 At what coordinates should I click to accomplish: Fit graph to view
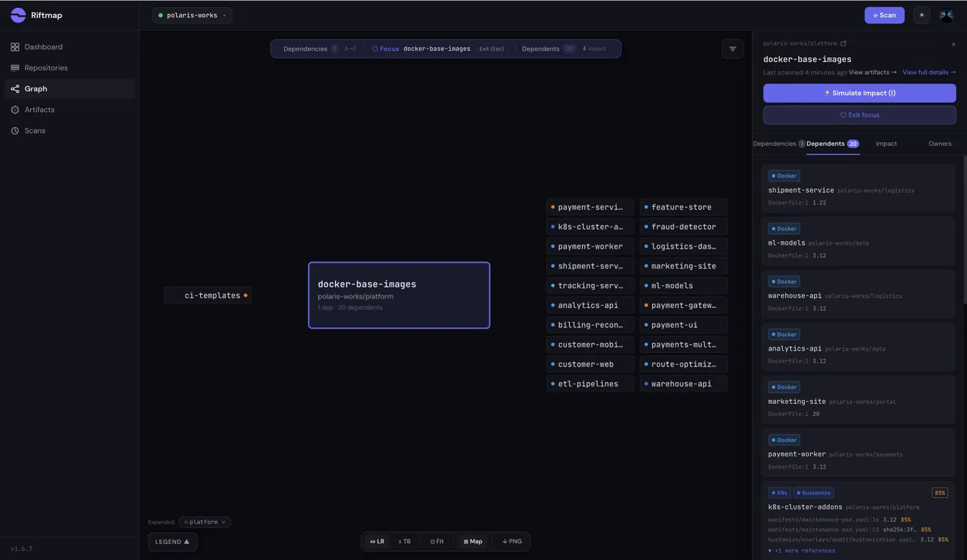point(437,541)
